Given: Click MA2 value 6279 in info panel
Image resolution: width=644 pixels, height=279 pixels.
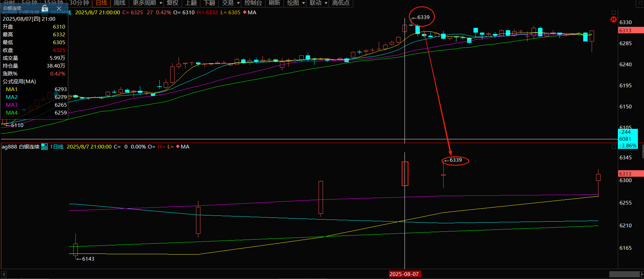Looking at the screenshot, I should point(61,97).
